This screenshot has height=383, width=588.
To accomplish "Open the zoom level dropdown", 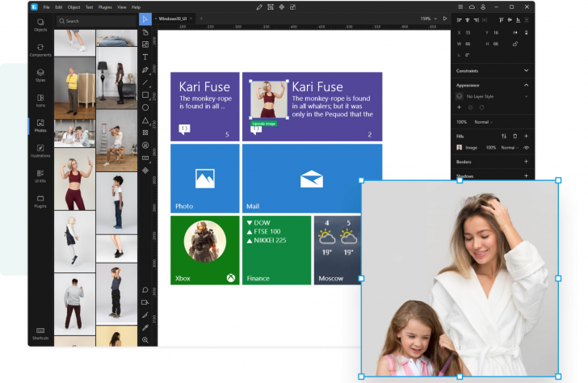I will coord(429,19).
